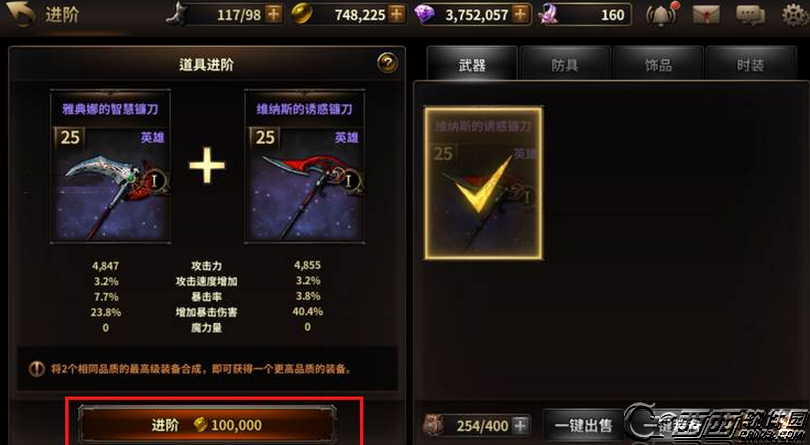
Task: Open the chat speech bubble icon
Action: pos(750,15)
